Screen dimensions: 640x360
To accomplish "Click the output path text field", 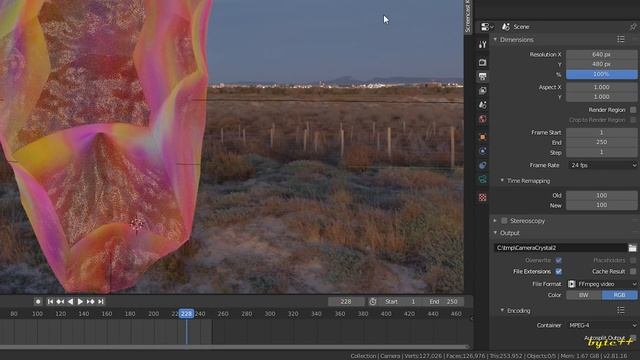I will click(x=560, y=248).
